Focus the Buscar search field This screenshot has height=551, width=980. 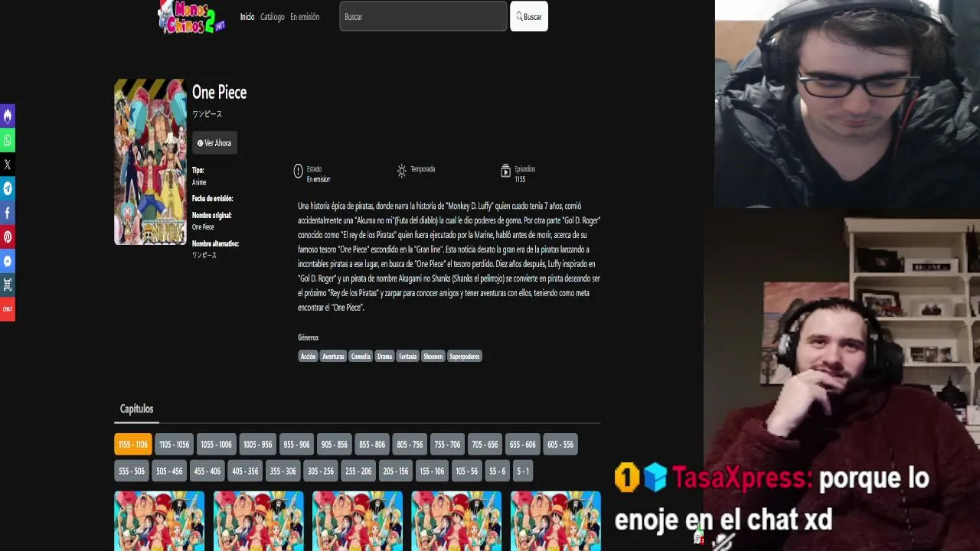click(x=423, y=16)
